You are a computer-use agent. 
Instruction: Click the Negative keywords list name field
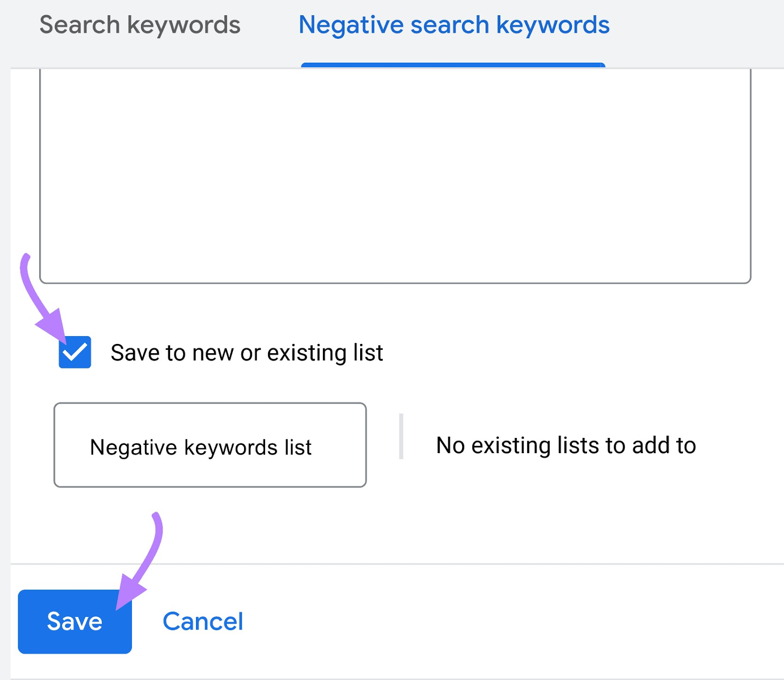coord(210,445)
